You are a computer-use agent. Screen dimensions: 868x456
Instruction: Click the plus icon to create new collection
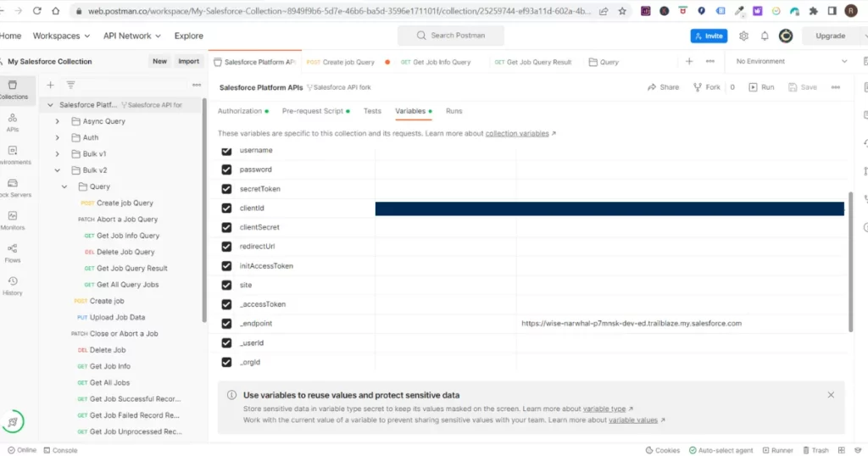pos(50,85)
